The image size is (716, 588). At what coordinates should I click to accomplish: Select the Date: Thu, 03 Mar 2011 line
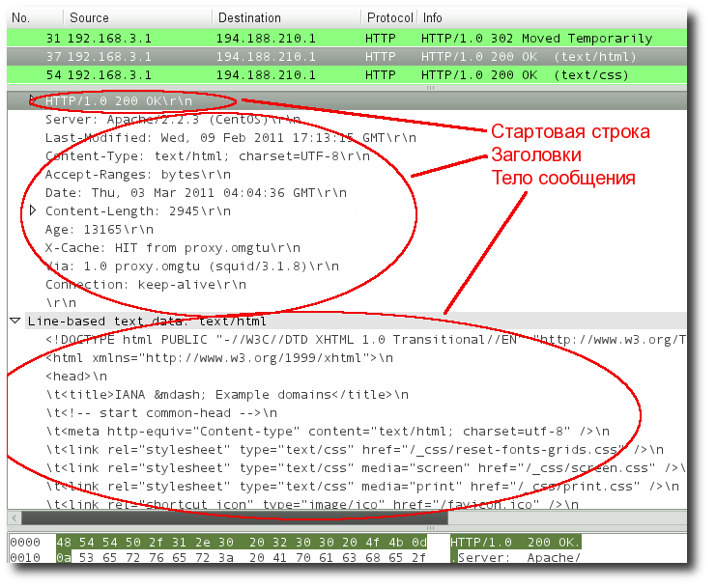point(196,192)
